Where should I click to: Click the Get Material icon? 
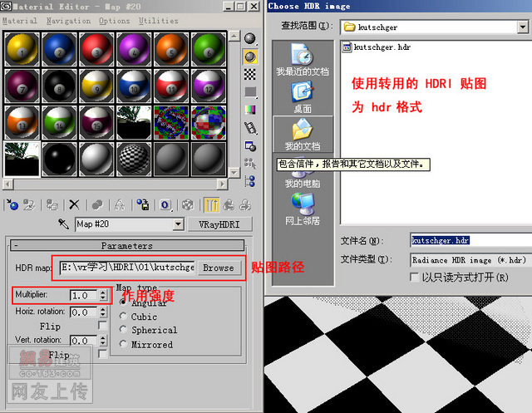[x=12, y=204]
